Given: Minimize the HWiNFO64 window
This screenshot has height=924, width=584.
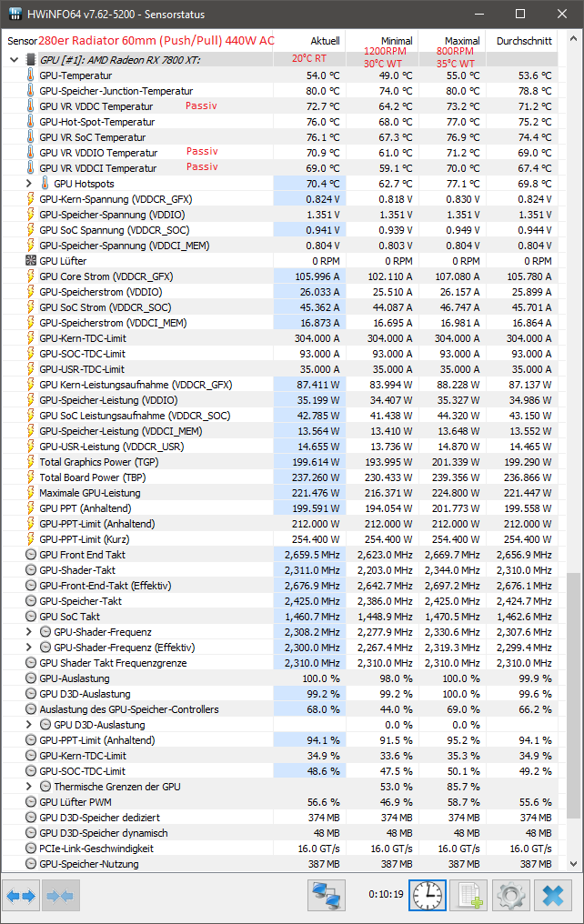Looking at the screenshot, I should pyautogui.click(x=478, y=14).
